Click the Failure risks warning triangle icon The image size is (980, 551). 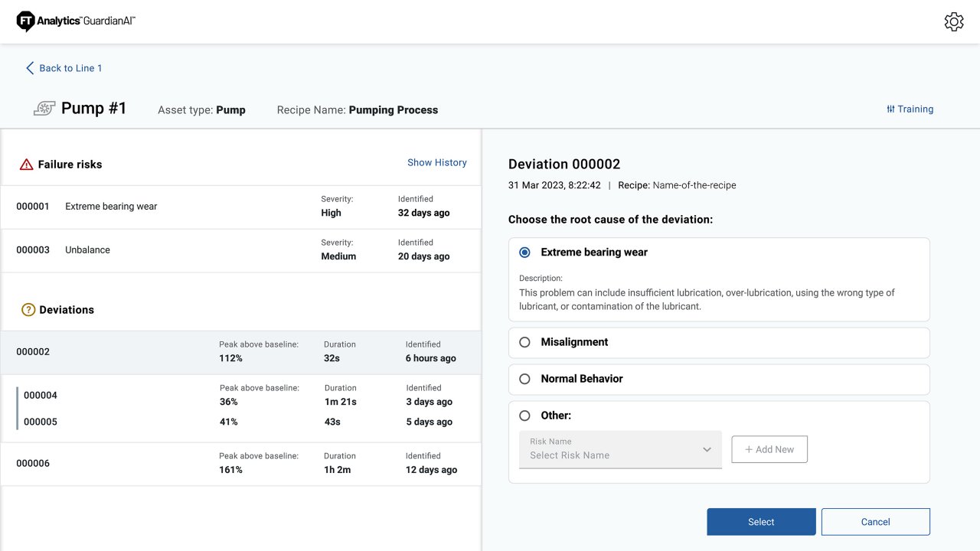(25, 163)
